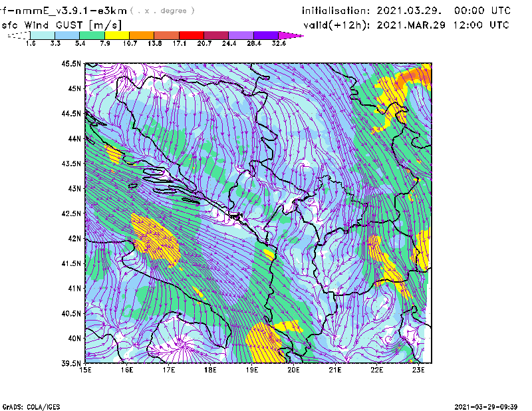This screenshot has width=532, height=411.
Task: Click the timestamp '2021-03-29-09:39' in the footer
Action: tap(486, 407)
